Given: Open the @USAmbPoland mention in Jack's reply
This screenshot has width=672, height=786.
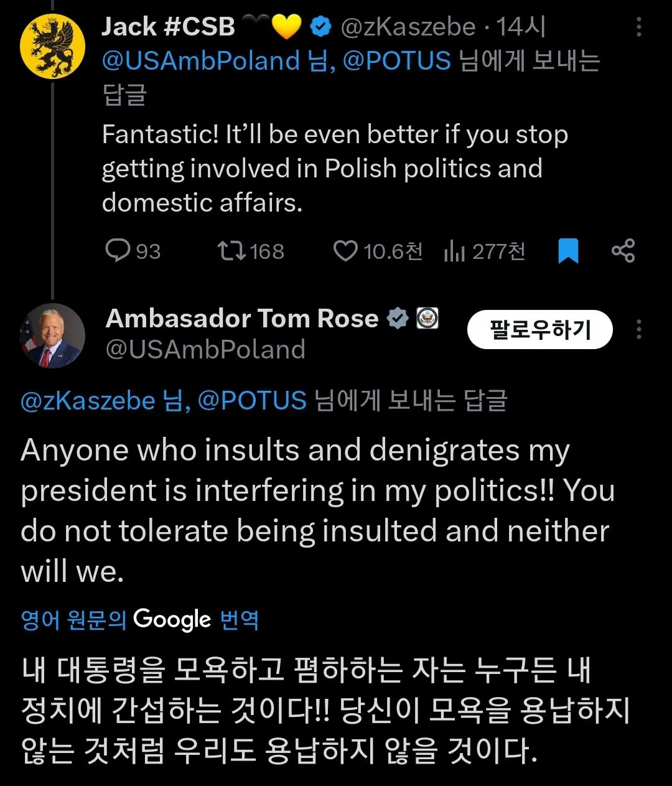Looking at the screenshot, I should coord(200,61).
